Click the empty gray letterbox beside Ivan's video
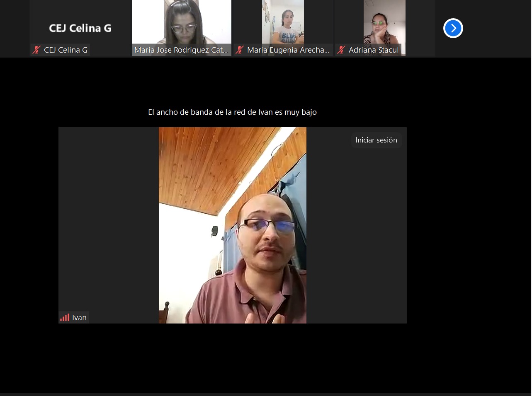 click(x=108, y=224)
